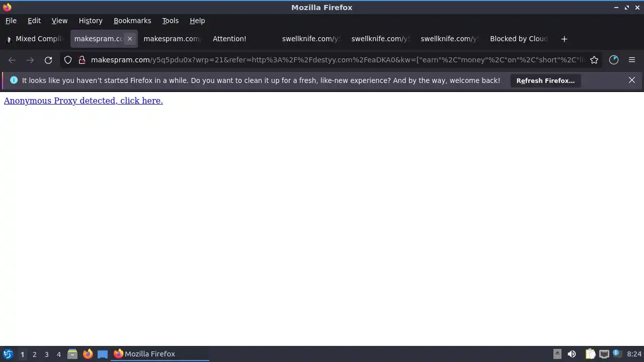Follow the Anonymous Proxy detected link

(x=84, y=101)
